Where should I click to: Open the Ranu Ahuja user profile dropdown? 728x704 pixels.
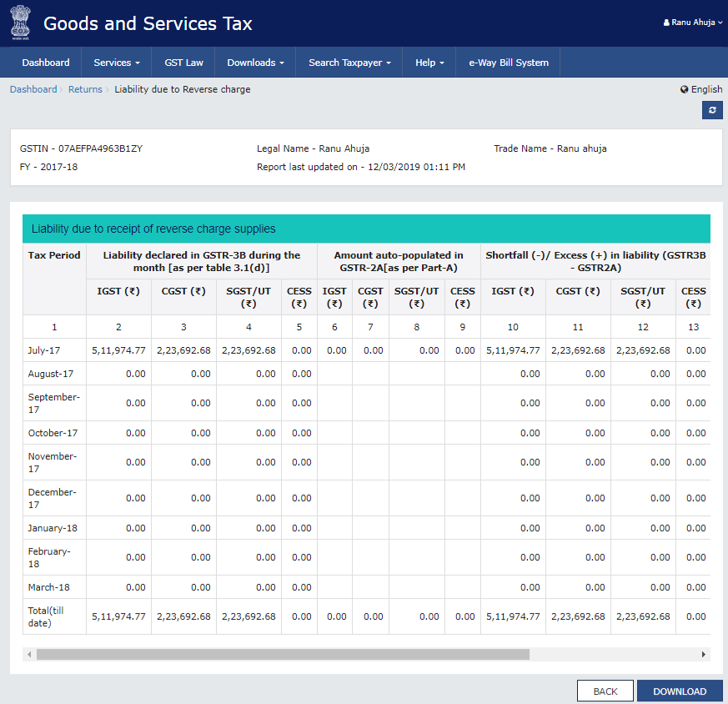(693, 23)
